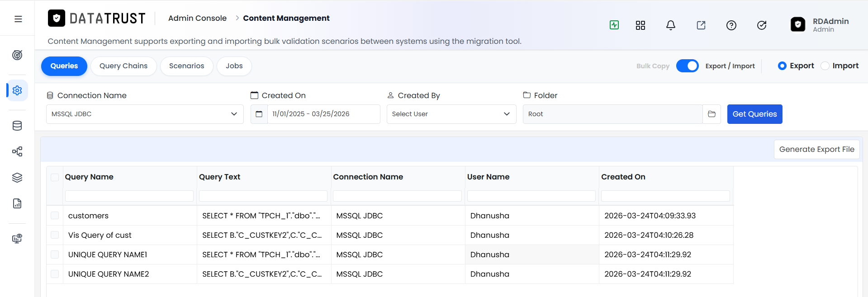The width and height of the screenshot is (868, 297).
Task: Check the Vis Query of cust row
Action: pos(55,235)
